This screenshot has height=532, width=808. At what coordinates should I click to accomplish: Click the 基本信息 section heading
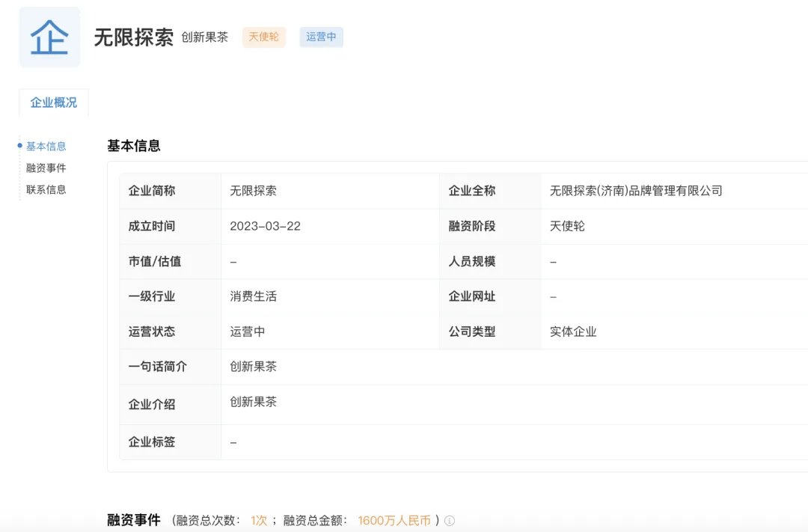pos(134,146)
